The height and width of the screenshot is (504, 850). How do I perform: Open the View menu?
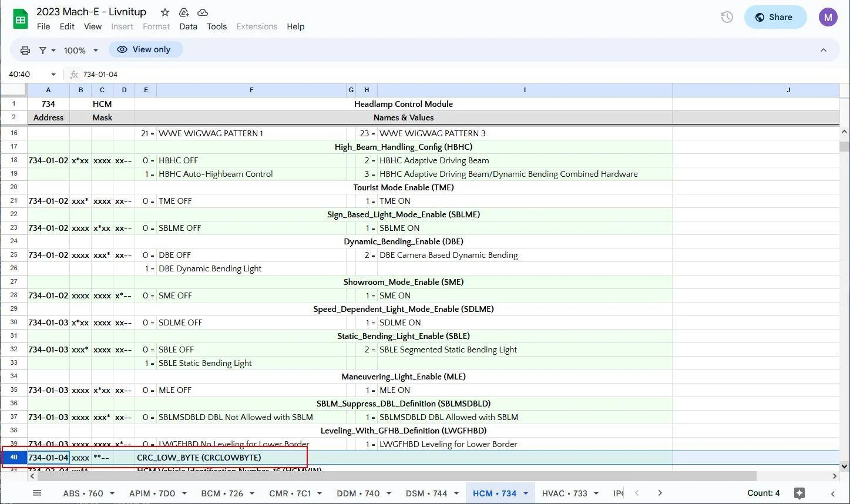point(93,26)
